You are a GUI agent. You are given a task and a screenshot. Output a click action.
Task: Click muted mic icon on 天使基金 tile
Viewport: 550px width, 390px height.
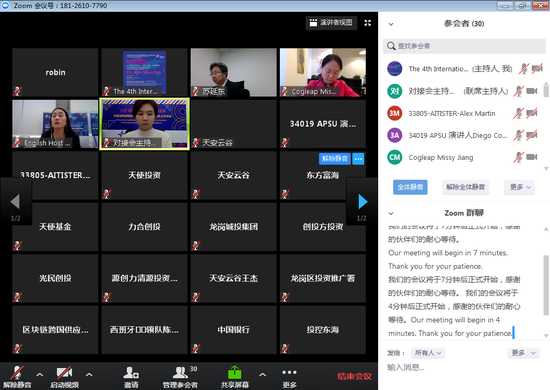[x=17, y=245]
